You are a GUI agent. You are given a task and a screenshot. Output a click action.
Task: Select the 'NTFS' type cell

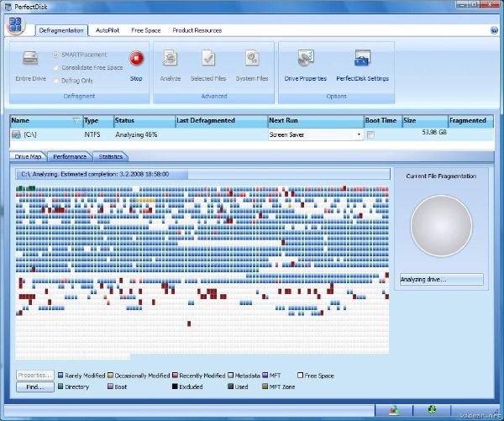92,134
